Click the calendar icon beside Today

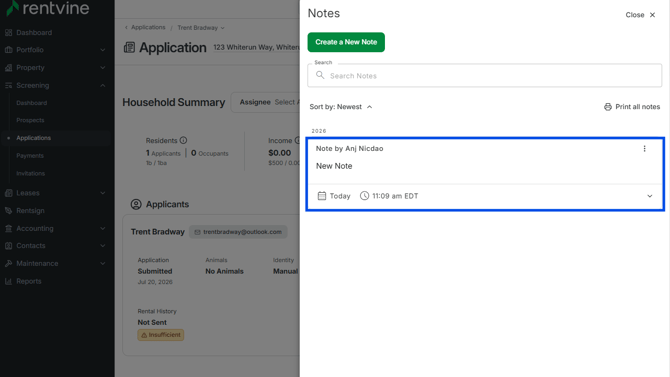tap(322, 196)
